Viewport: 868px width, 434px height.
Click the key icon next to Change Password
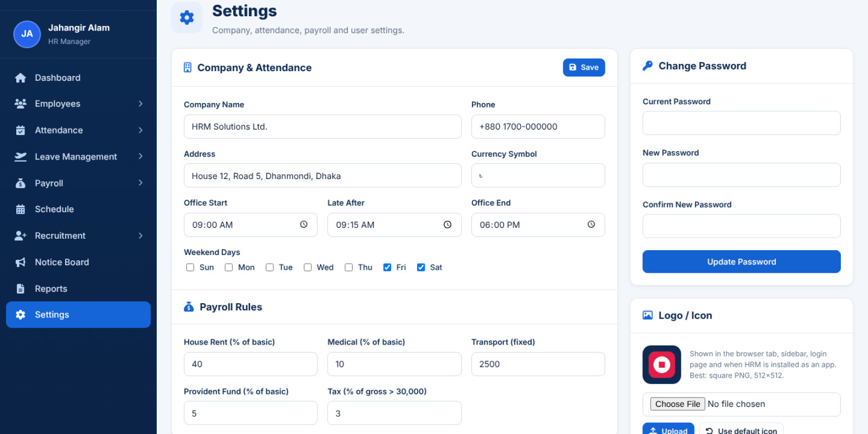648,66
